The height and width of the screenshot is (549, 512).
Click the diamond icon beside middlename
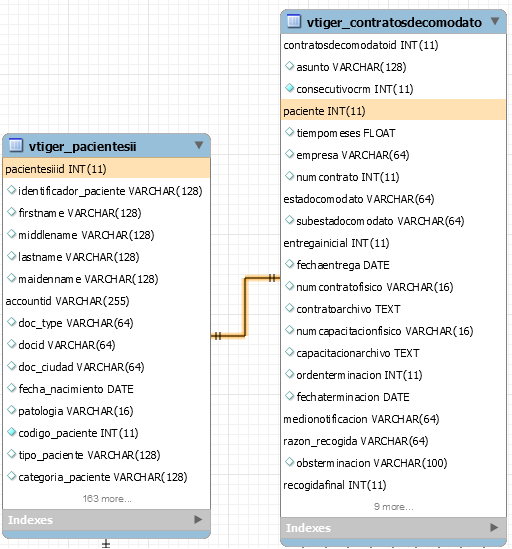tap(12, 234)
